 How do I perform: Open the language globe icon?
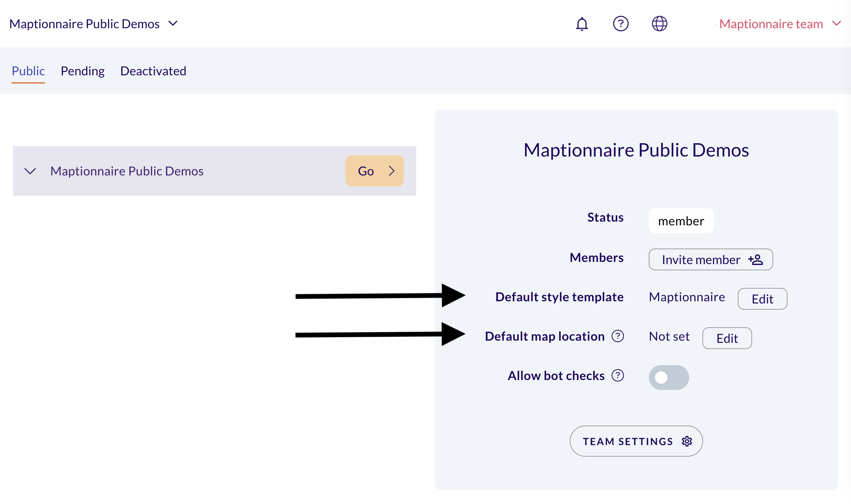click(x=659, y=24)
